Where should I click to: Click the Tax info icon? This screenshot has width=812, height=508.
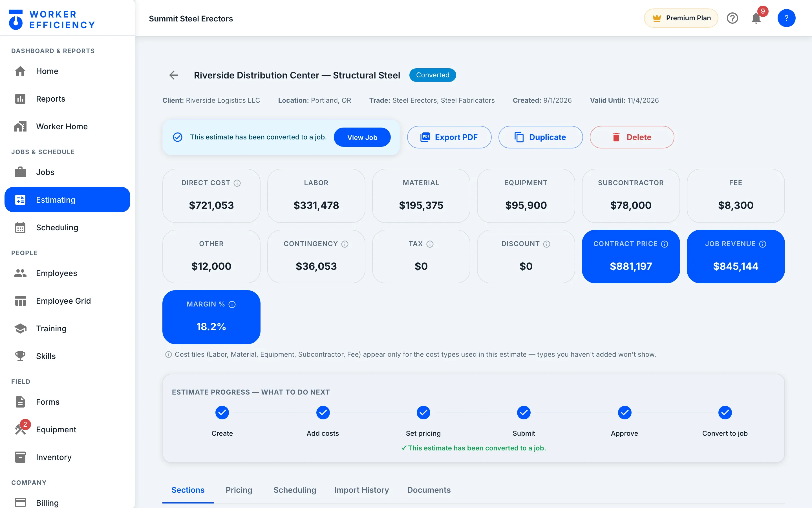coord(430,244)
